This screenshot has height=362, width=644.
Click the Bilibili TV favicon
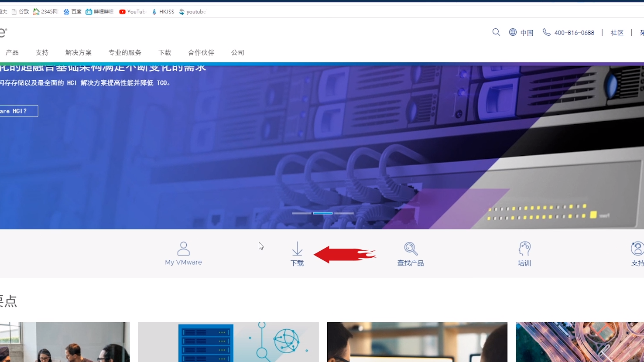pos(89,12)
